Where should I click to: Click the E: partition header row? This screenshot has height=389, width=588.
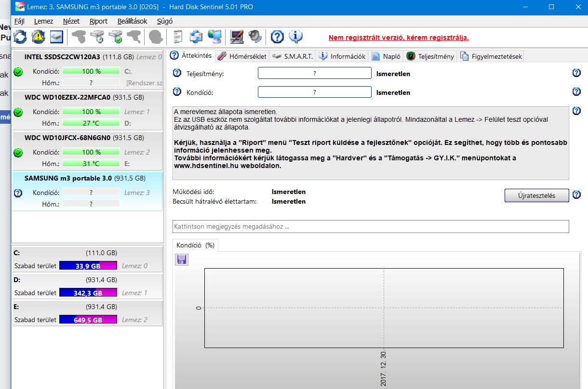point(87,307)
